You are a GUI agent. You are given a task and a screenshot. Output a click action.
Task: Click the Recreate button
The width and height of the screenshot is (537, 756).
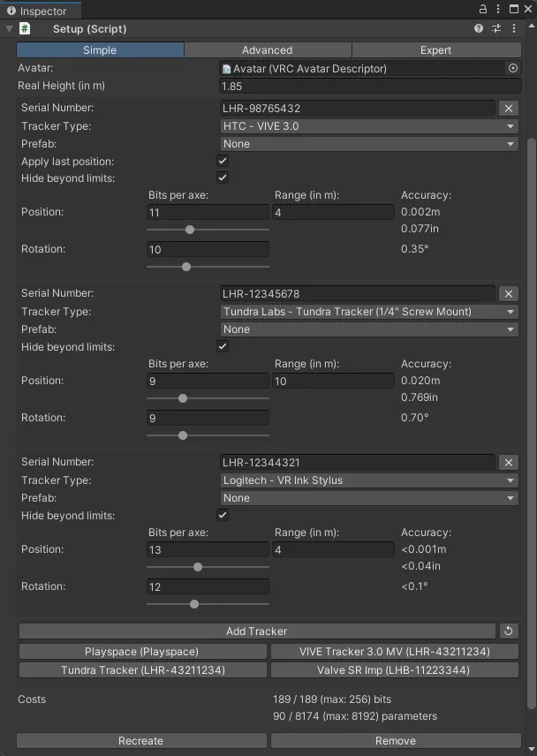pos(141,741)
